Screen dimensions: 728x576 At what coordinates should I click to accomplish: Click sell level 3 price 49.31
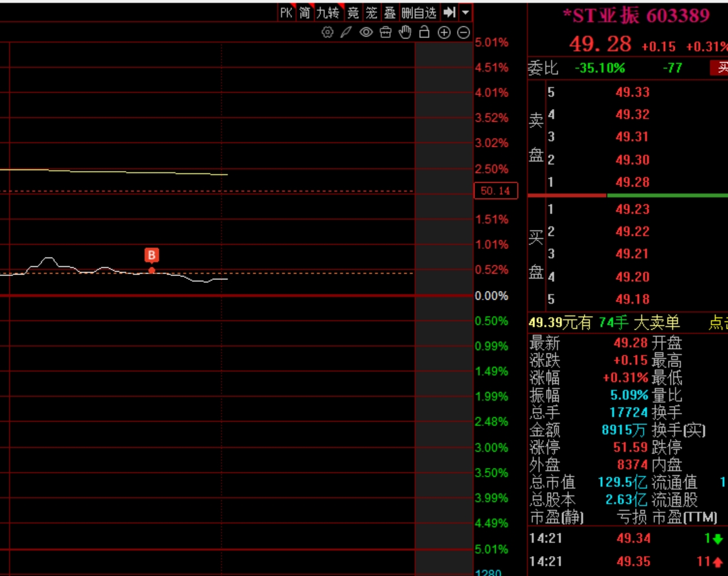632,137
